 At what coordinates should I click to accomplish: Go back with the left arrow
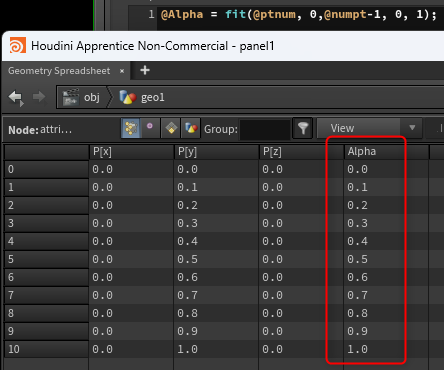coord(16,98)
